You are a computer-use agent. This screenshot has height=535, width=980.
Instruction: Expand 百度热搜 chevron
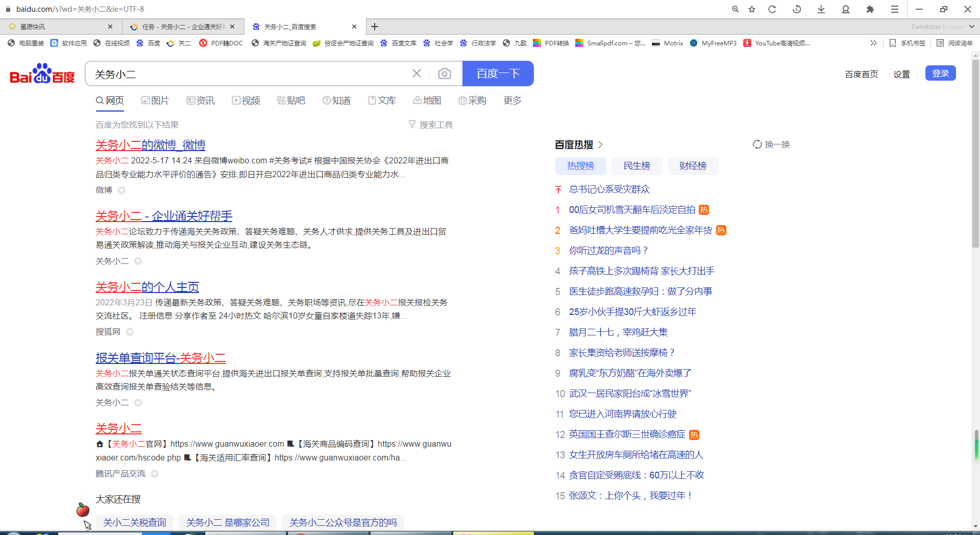[600, 144]
